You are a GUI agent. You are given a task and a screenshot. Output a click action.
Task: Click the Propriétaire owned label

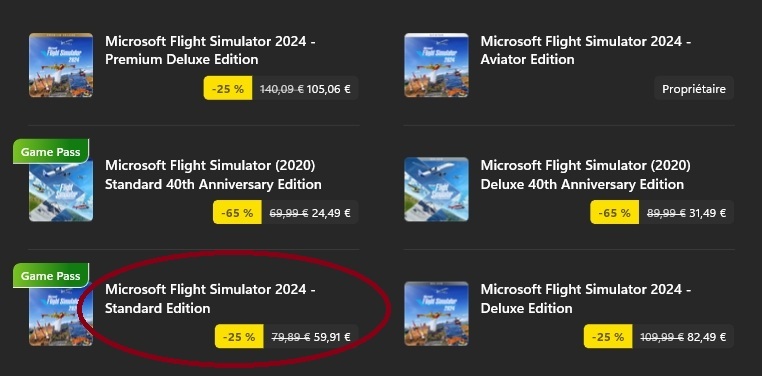pyautogui.click(x=693, y=88)
